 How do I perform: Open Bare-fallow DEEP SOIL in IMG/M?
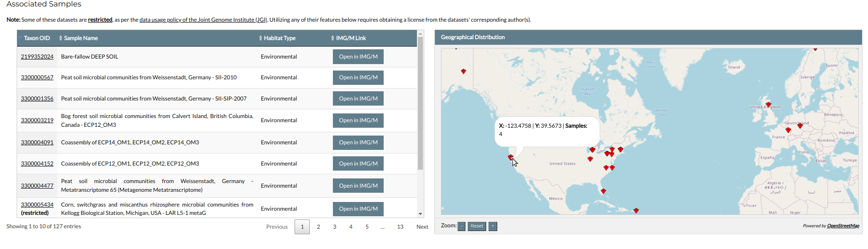(x=358, y=57)
